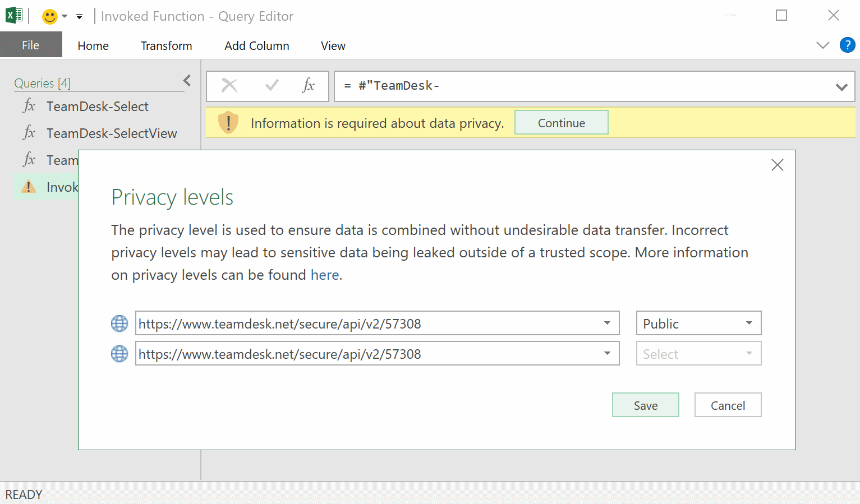Follow the 'here' privacy levels link
The height and width of the screenshot is (504, 860).
click(325, 275)
